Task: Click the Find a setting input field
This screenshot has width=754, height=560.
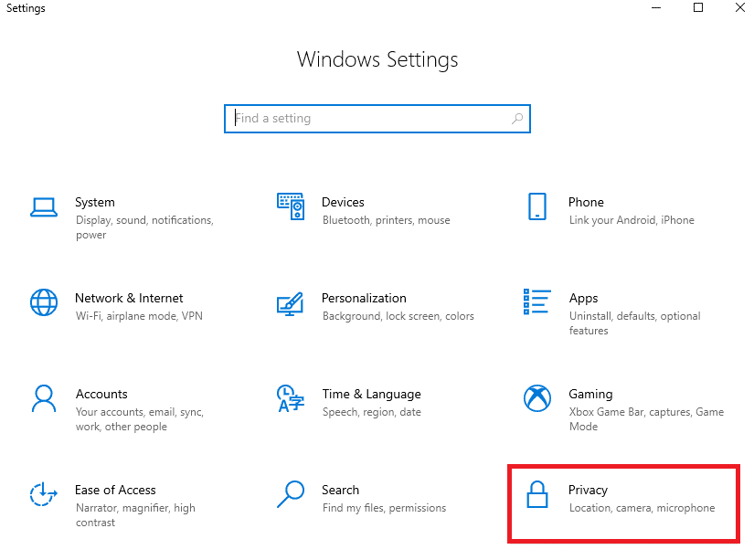Action: [x=366, y=119]
